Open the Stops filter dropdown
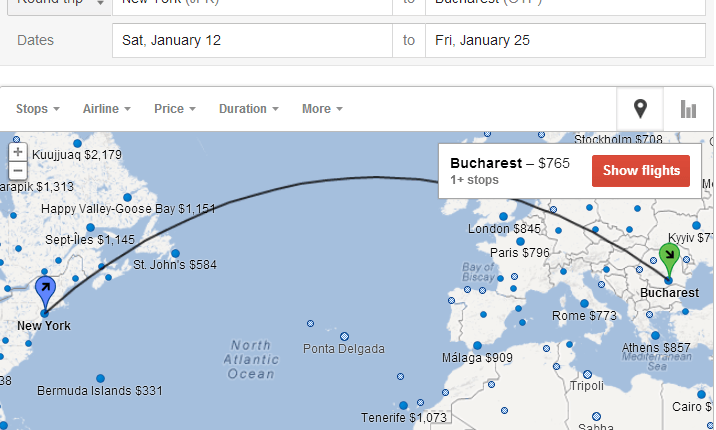 (38, 109)
